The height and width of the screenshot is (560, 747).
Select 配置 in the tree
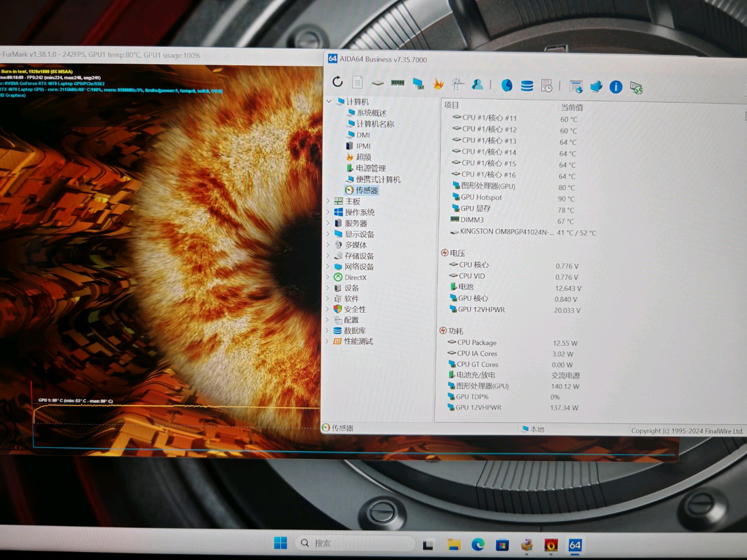tap(351, 320)
